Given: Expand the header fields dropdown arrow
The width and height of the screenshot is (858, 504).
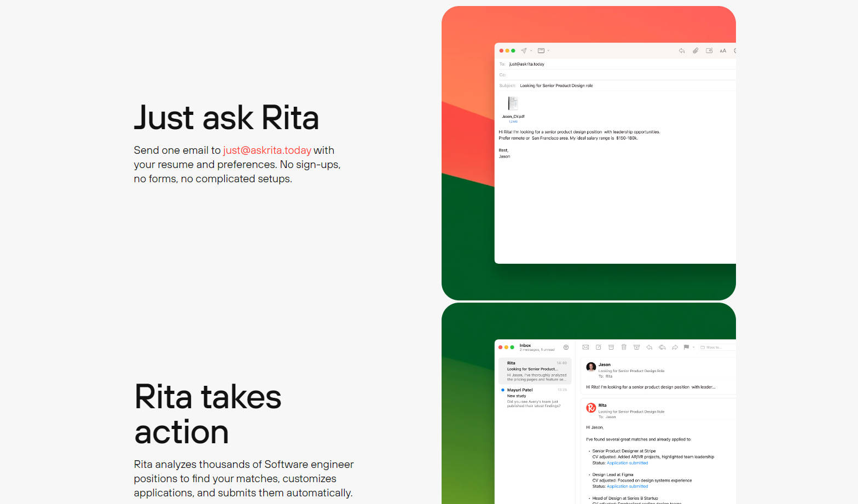Looking at the screenshot, I should (x=548, y=51).
